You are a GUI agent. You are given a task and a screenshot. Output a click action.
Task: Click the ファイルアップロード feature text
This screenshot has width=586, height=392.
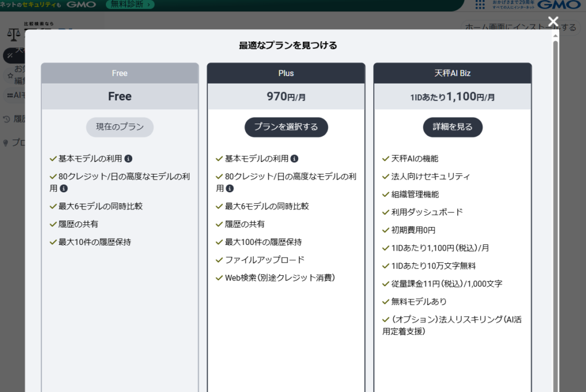(x=264, y=260)
